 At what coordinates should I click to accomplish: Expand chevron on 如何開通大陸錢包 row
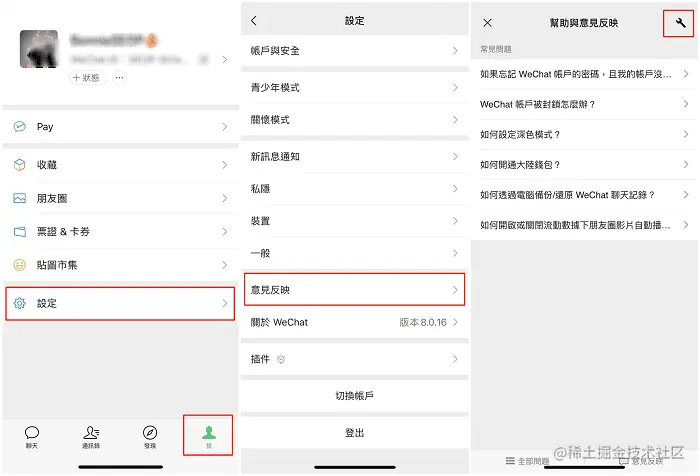pos(686,165)
